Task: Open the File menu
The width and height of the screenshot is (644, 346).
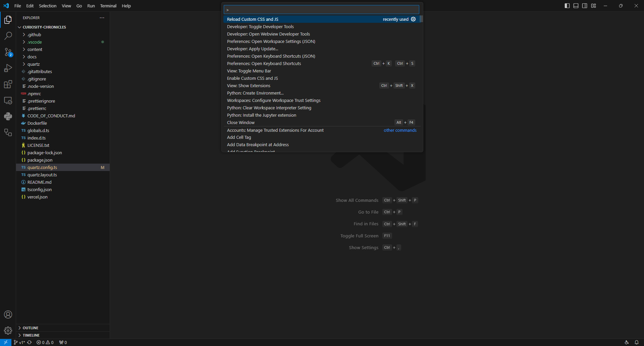Action: tap(18, 6)
